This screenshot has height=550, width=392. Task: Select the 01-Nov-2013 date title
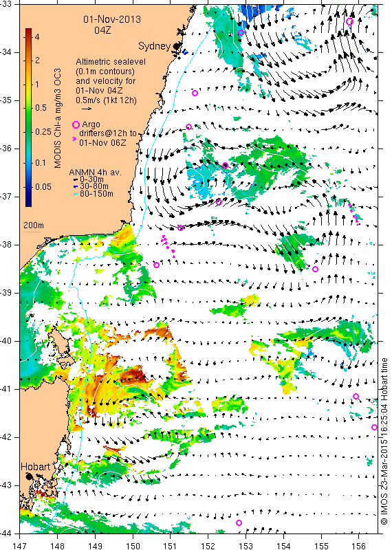point(112,19)
